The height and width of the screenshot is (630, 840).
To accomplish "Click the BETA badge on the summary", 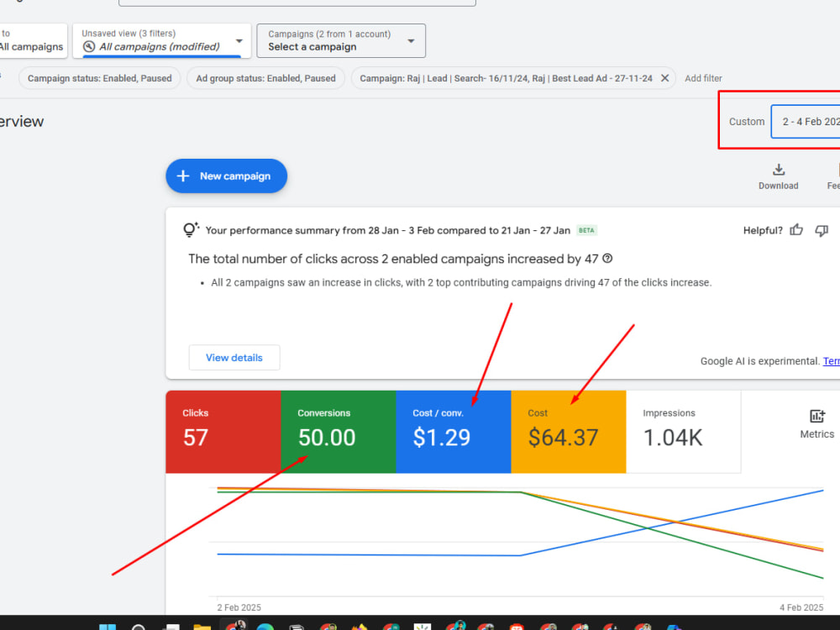I will [586, 230].
